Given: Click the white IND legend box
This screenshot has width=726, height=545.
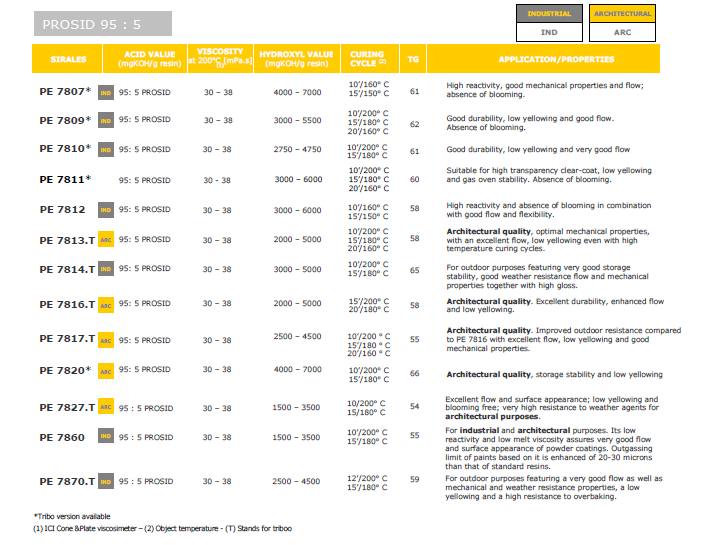Looking at the screenshot, I should [549, 32].
